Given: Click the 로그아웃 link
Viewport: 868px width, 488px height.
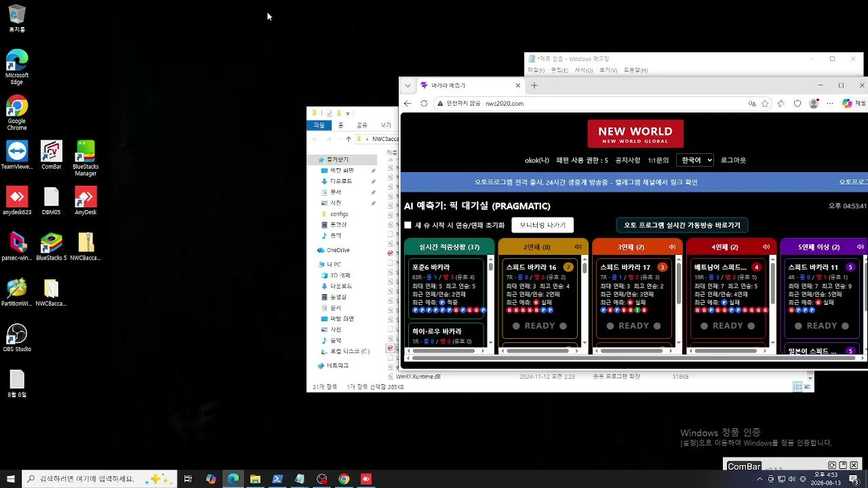Looking at the screenshot, I should [733, 161].
